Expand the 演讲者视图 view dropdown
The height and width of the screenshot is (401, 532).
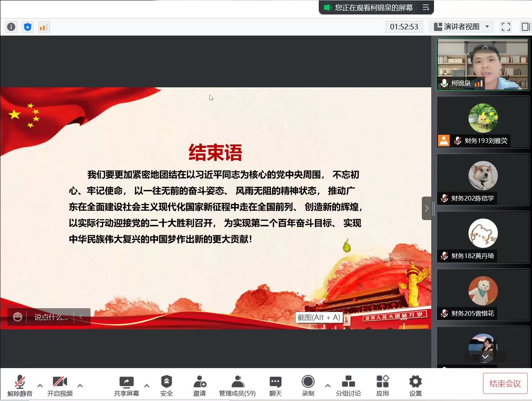coord(461,27)
